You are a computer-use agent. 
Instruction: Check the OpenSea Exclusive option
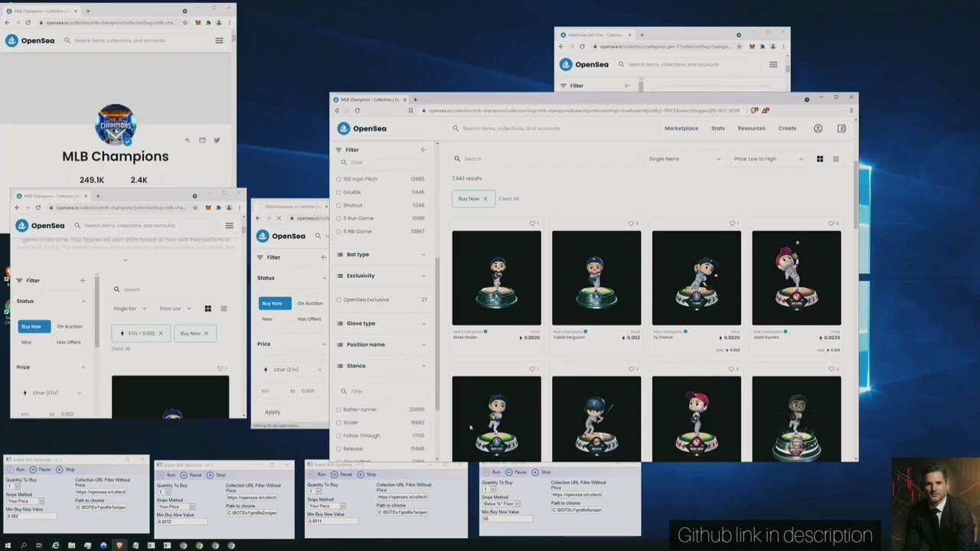click(x=338, y=300)
